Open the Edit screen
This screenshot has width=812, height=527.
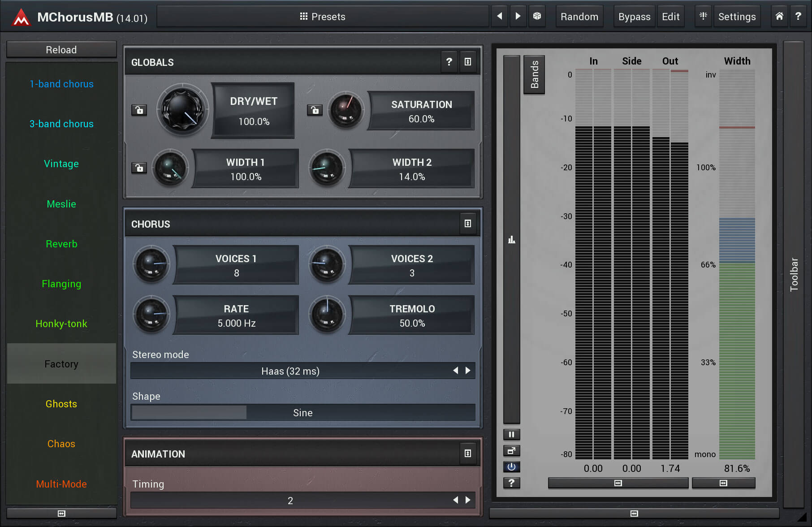tap(670, 17)
